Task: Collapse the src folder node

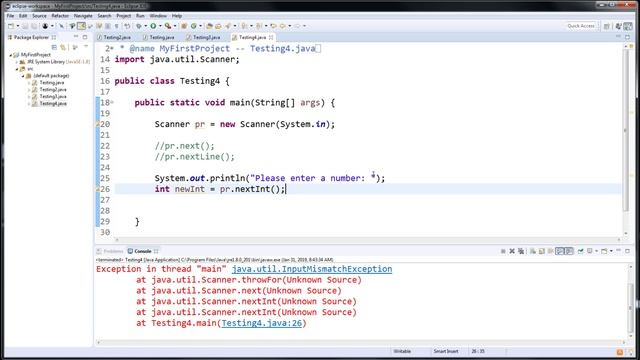Action: coord(17,69)
